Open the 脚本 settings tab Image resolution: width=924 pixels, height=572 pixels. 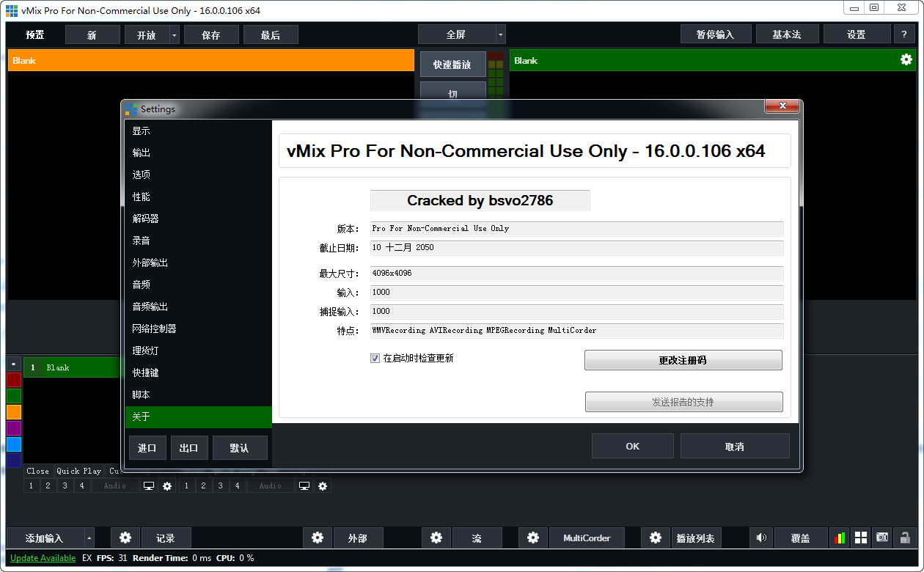click(199, 395)
